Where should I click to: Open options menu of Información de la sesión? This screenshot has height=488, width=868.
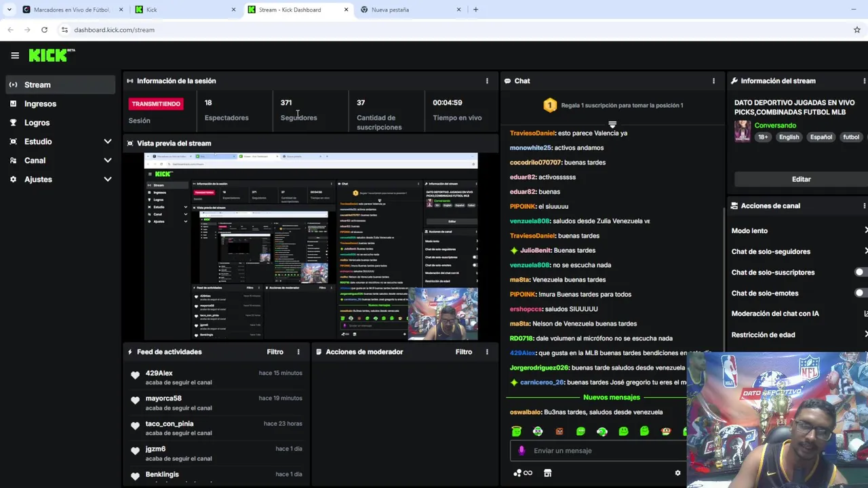pos(487,81)
